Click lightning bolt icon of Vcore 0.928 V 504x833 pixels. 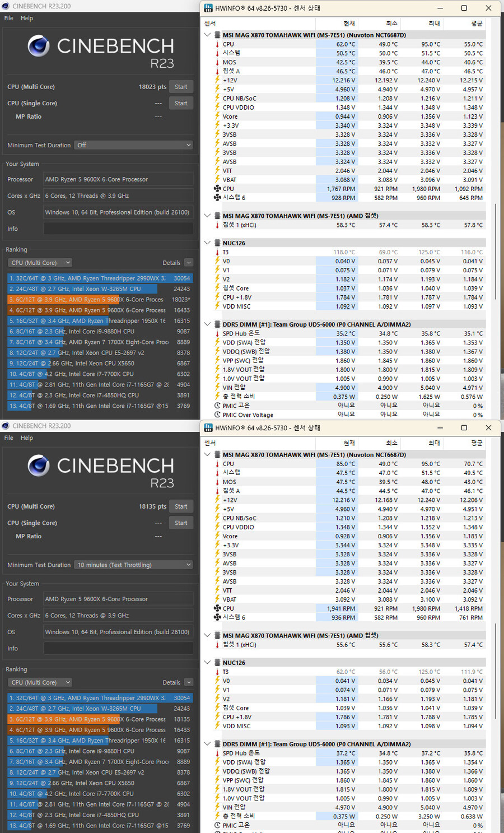tap(217, 536)
